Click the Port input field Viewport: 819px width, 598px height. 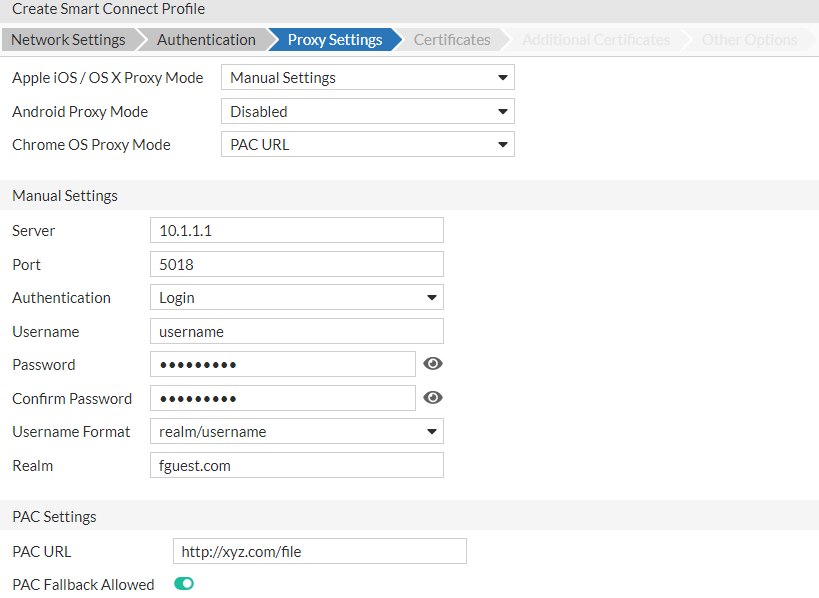point(297,264)
